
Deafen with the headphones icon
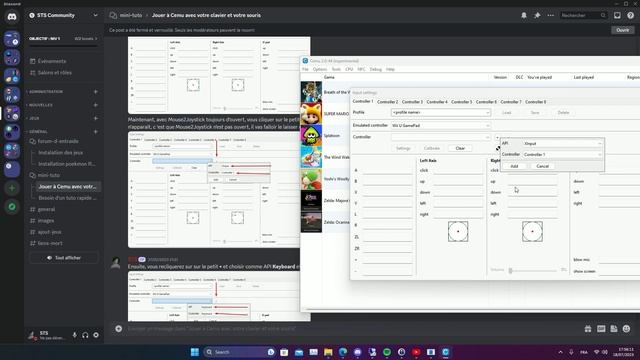click(x=85, y=335)
